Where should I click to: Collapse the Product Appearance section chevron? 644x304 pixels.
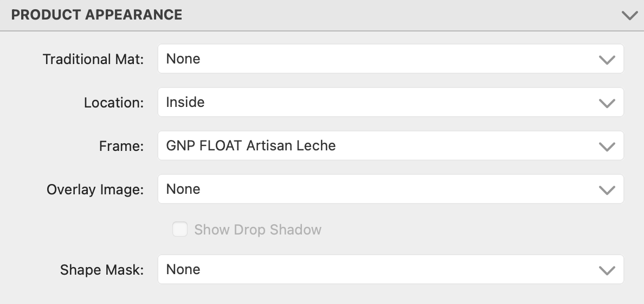(x=629, y=15)
